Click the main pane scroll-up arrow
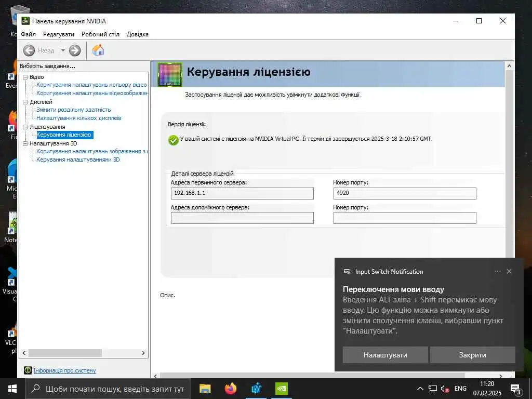 (509, 66)
